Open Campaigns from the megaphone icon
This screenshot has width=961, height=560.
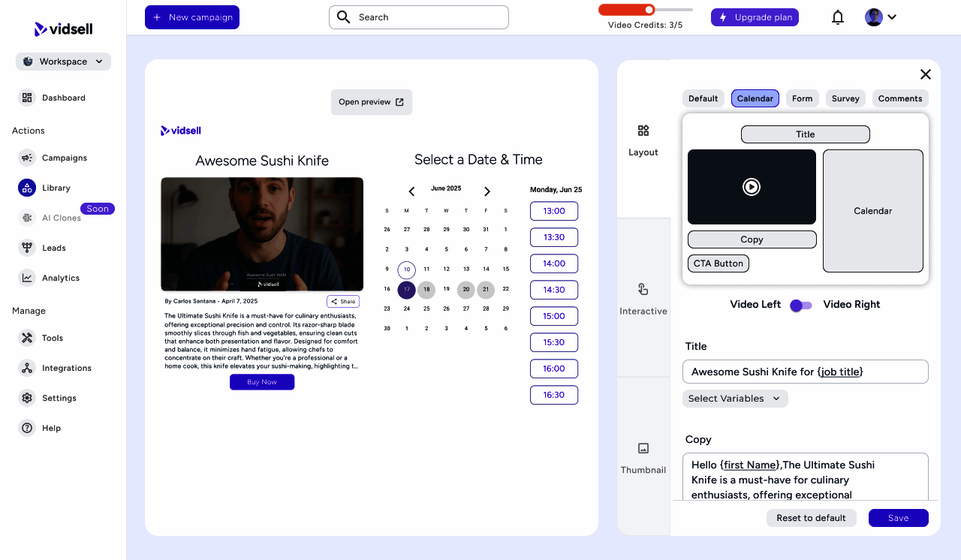27,158
